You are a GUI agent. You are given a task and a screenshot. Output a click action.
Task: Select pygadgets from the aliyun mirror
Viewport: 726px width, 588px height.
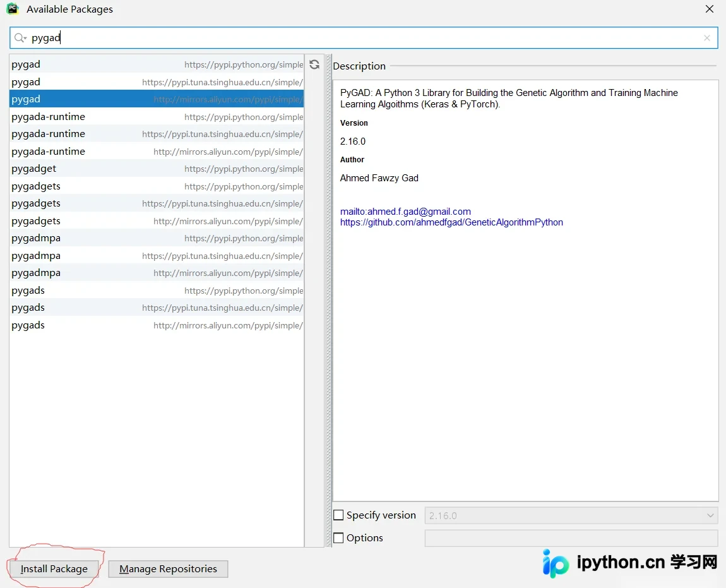click(157, 221)
